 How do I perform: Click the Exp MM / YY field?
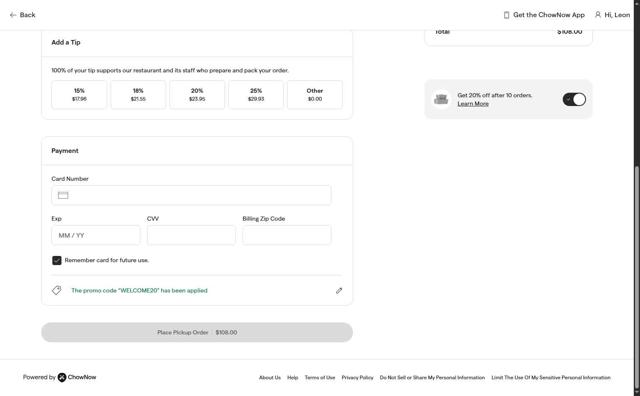(96, 235)
